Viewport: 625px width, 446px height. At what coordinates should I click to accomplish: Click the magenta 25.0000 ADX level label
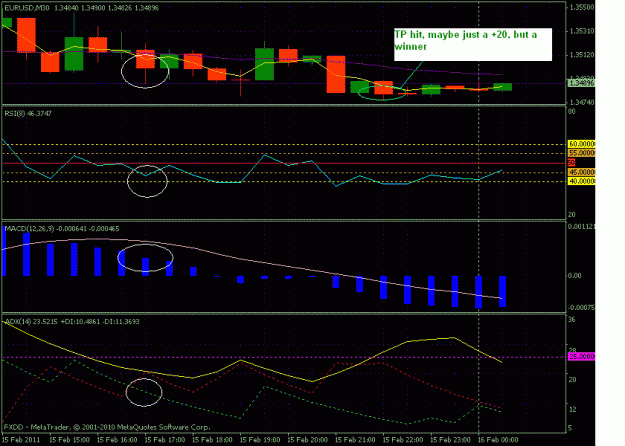(582, 357)
